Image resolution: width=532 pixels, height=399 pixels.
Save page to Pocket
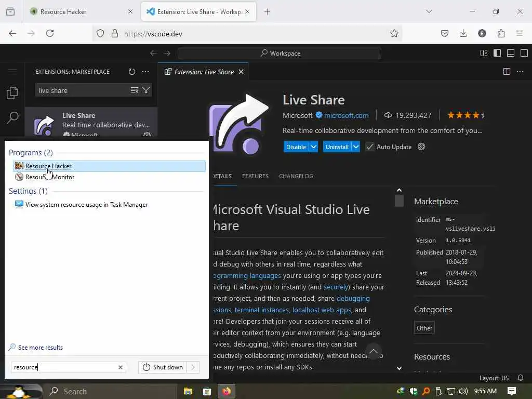point(445,33)
